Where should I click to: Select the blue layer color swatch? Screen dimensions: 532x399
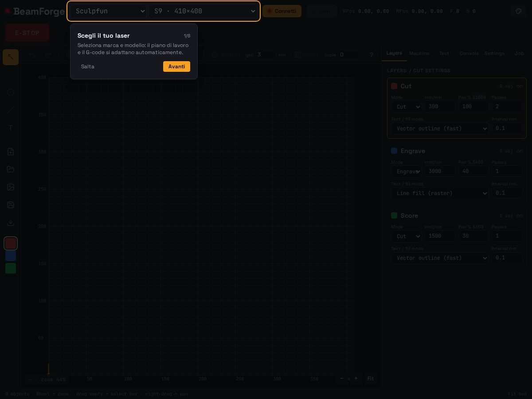click(x=11, y=256)
